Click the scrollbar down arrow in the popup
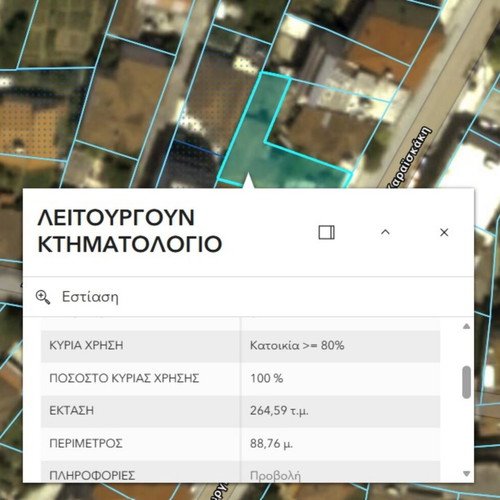Image resolution: width=500 pixels, height=500 pixels. coord(467,473)
